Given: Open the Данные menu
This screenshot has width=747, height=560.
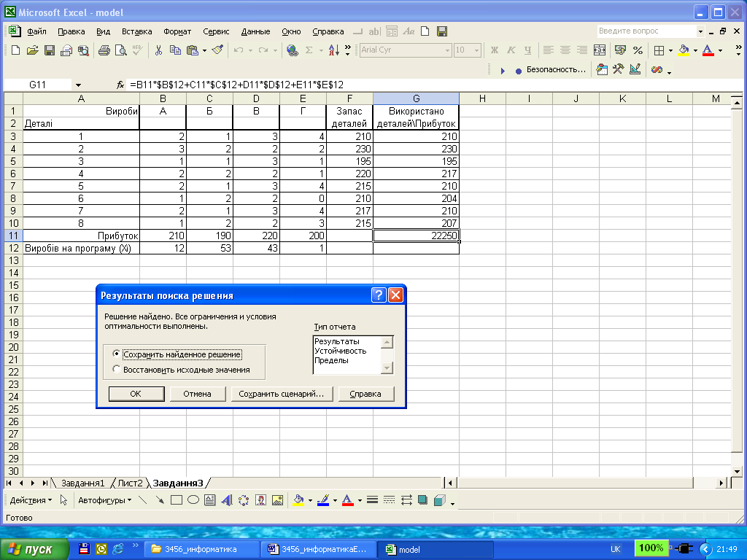Looking at the screenshot, I should tap(255, 31).
